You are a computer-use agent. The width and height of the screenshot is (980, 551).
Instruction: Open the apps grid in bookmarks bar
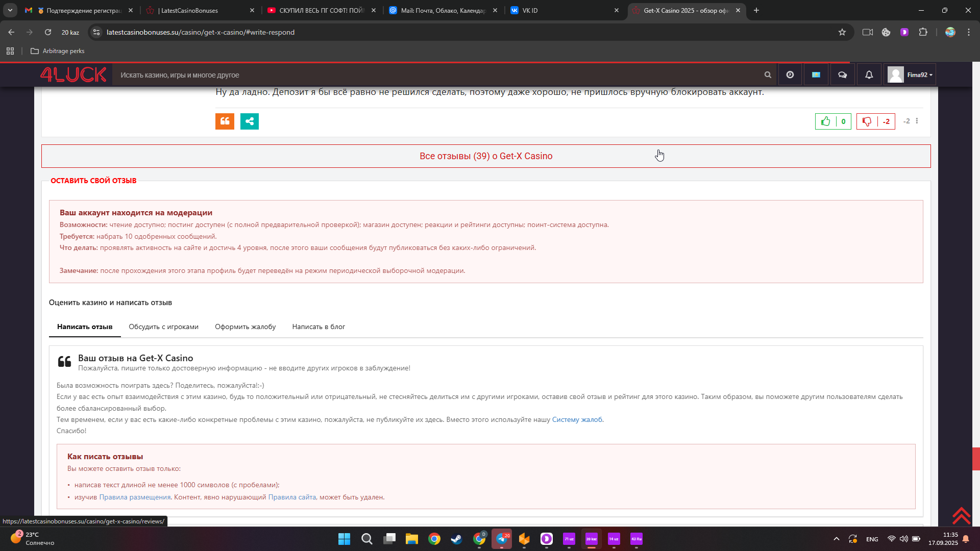coord(10,51)
